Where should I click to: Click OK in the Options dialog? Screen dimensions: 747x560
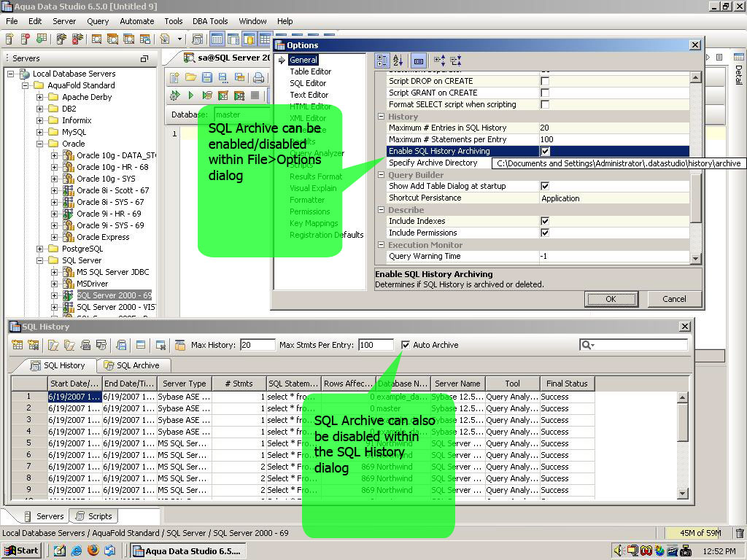(611, 299)
